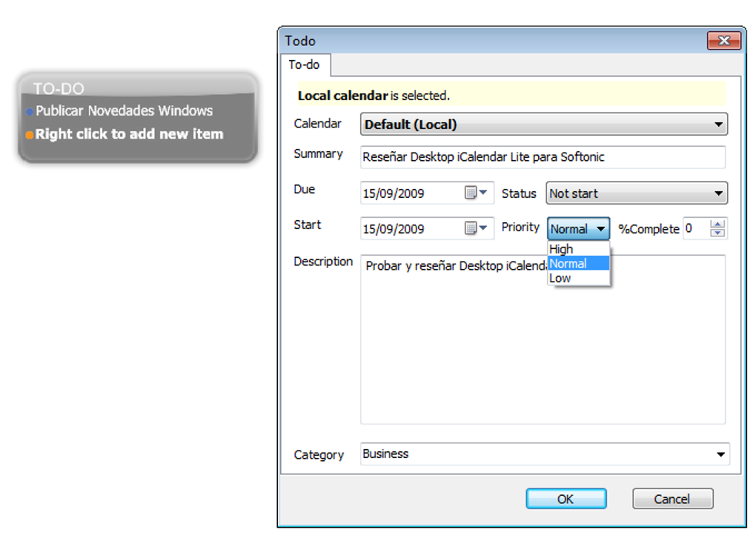This screenshot has height=538, width=756.
Task: Confirm the to-do with OK
Action: [566, 499]
